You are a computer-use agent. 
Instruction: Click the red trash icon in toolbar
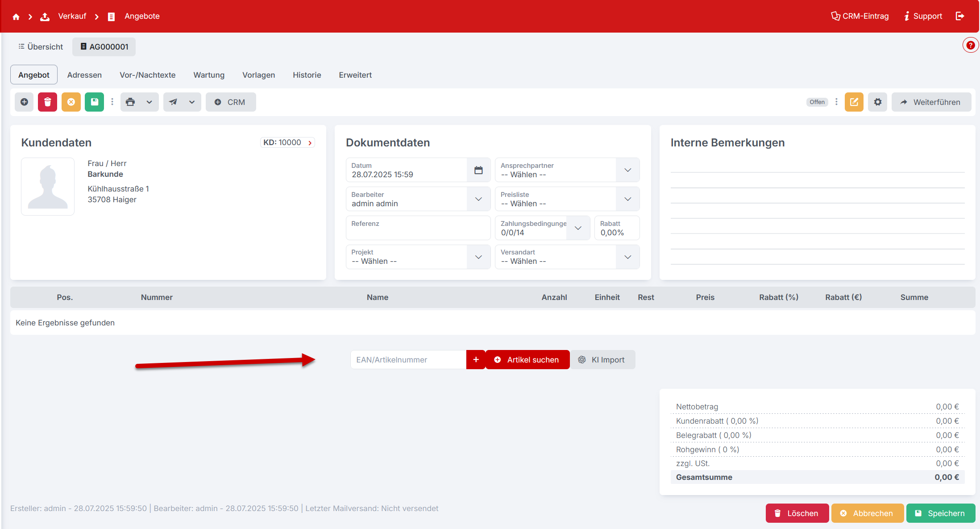click(x=48, y=102)
